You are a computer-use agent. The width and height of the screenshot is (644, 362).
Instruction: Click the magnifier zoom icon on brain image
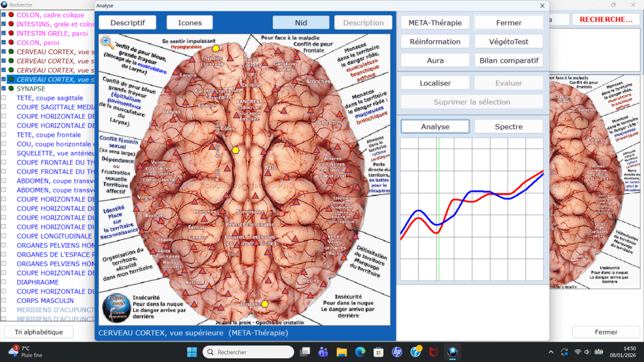(107, 42)
